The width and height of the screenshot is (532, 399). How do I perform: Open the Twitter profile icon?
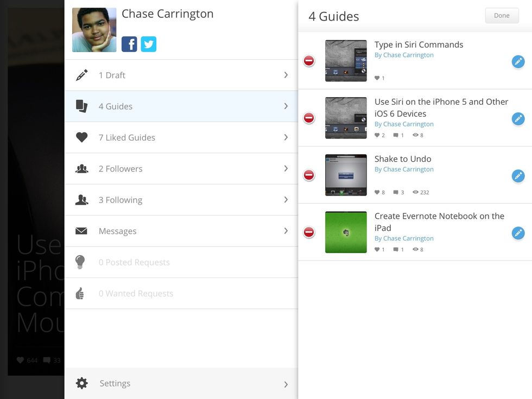pos(149,44)
